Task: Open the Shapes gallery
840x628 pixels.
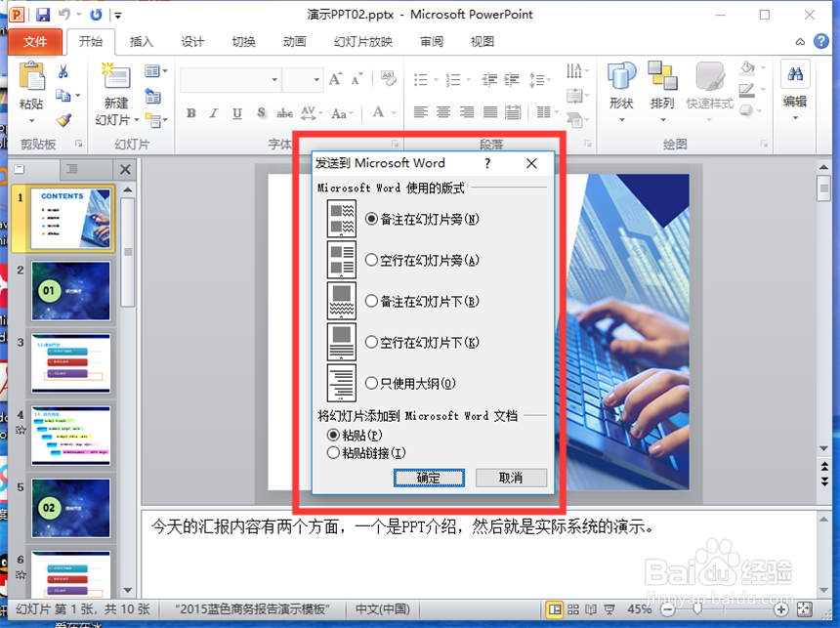Action: [x=621, y=75]
